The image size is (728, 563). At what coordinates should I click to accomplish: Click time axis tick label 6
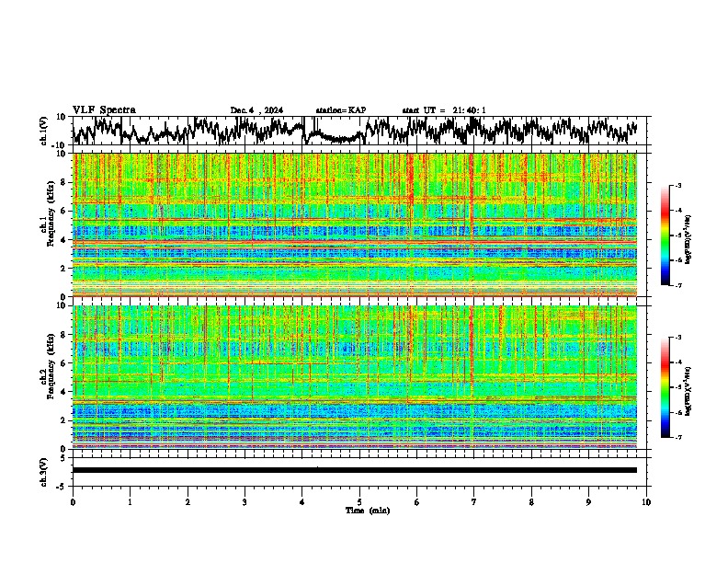point(417,502)
